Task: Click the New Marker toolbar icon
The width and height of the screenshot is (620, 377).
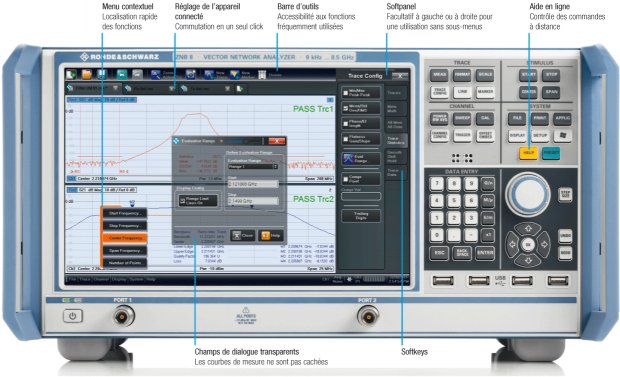Action: 235,75
